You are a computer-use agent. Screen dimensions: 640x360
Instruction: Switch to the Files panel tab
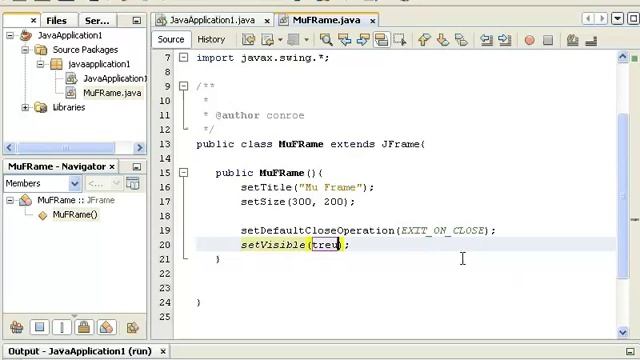[x=56, y=20]
